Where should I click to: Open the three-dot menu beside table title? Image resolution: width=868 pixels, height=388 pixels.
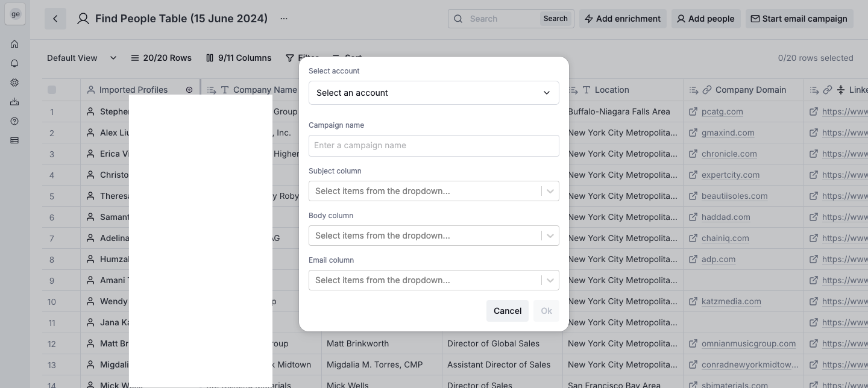pos(284,19)
